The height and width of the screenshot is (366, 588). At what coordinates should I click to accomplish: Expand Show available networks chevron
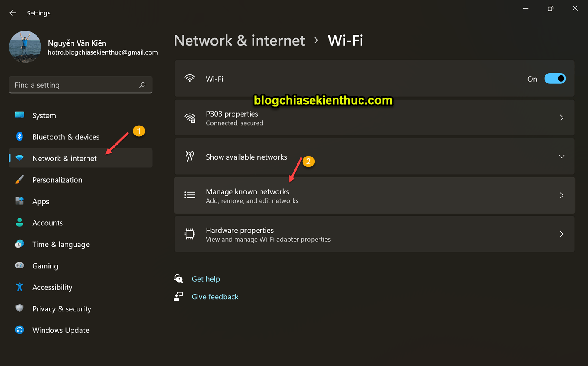[561, 157]
